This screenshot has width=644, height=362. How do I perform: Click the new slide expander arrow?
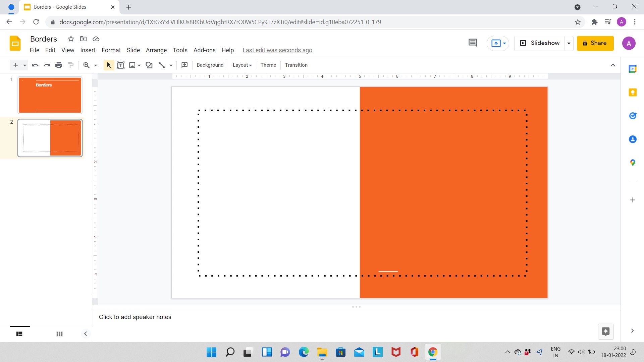[x=24, y=65]
